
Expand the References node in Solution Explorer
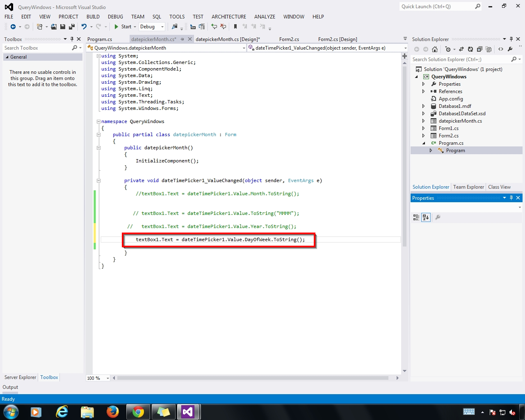423,91
